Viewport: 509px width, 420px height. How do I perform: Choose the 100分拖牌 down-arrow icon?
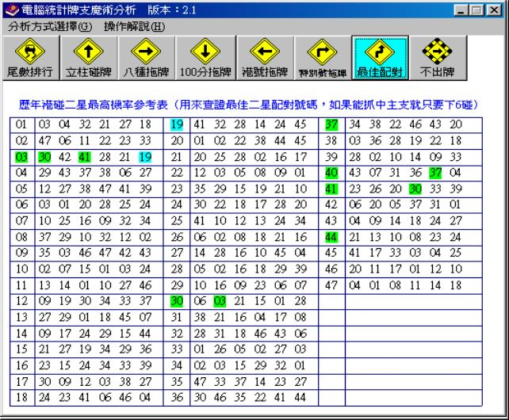pos(205,59)
